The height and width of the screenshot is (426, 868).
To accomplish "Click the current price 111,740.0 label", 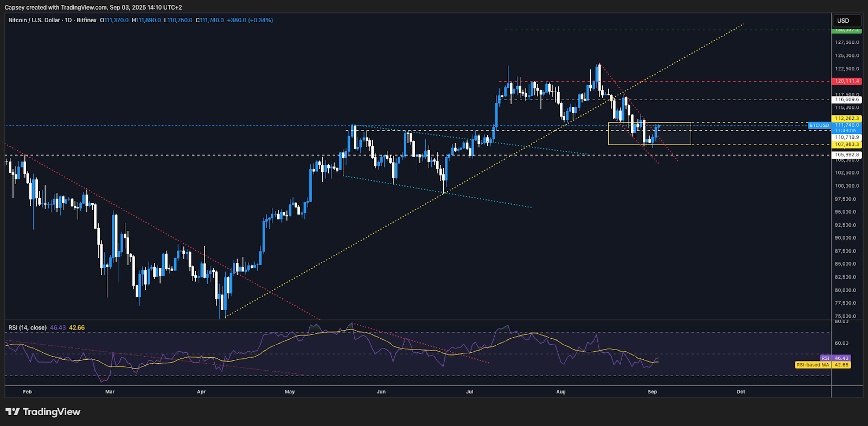I will 846,125.
